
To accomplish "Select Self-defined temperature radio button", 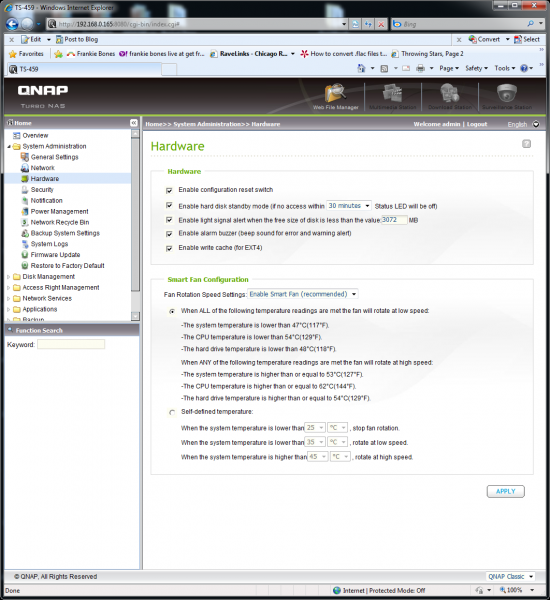I will coord(172,412).
